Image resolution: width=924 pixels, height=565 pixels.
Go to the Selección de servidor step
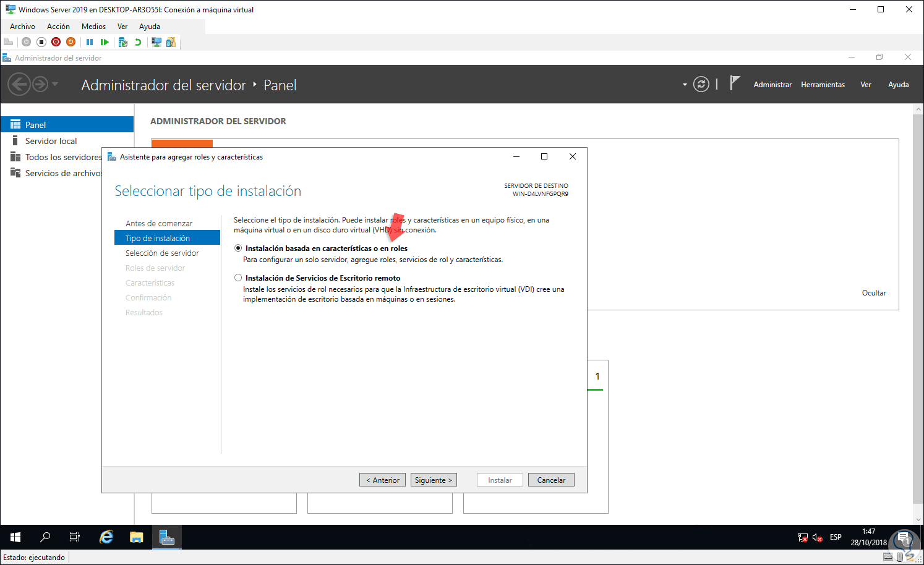[162, 253]
